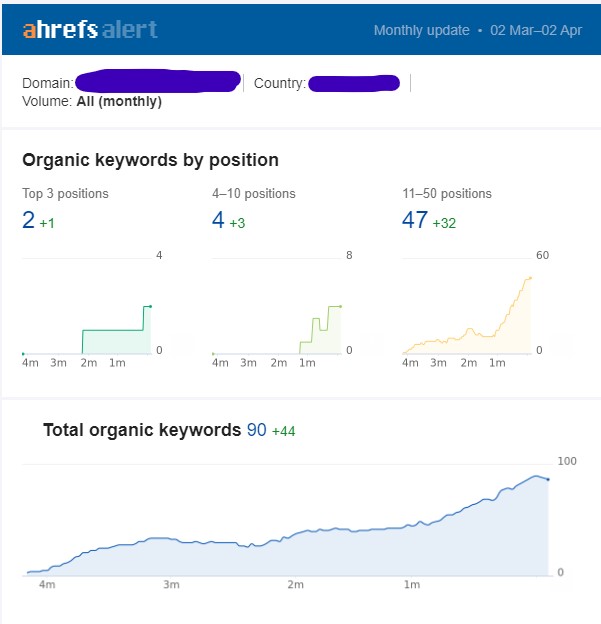The height and width of the screenshot is (624, 601).
Task: Click the Organic keywords by position heading
Action: tap(150, 160)
